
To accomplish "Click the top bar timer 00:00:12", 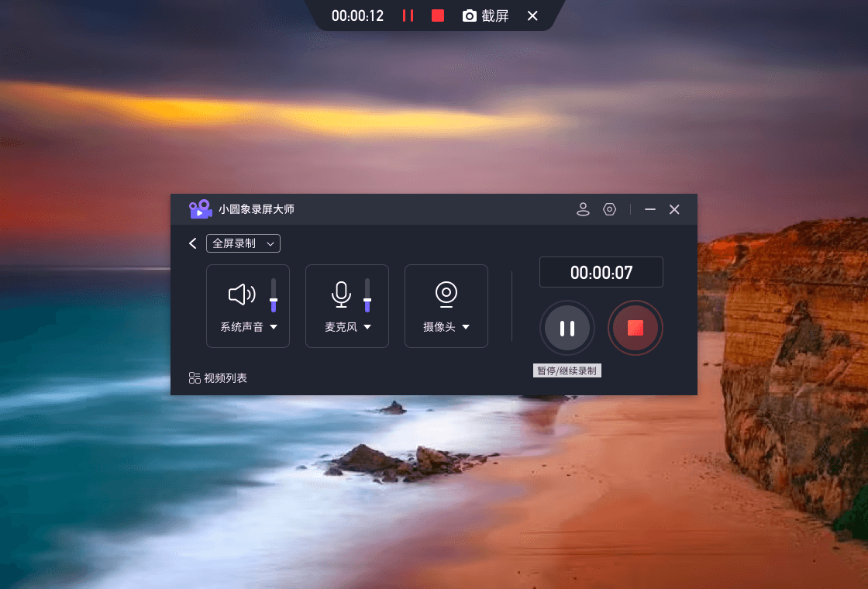I will (357, 15).
